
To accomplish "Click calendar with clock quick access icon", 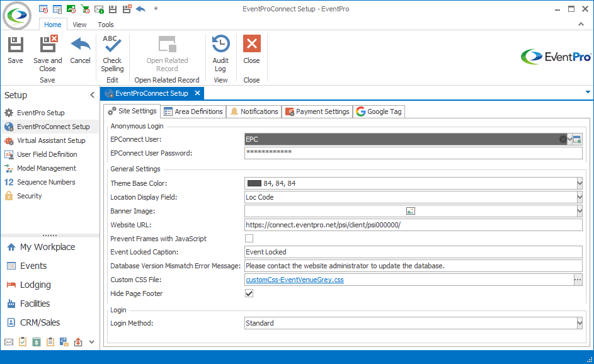I will point(43,9).
